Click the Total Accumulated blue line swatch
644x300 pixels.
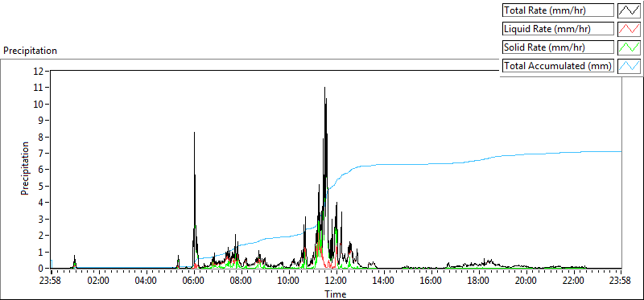click(629, 66)
